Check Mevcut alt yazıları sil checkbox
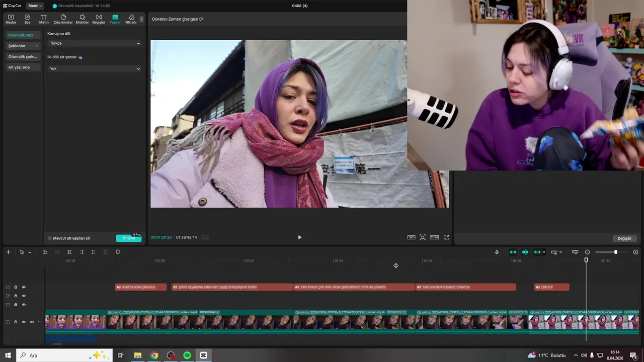This screenshot has width=644, height=362. pyautogui.click(x=50, y=238)
